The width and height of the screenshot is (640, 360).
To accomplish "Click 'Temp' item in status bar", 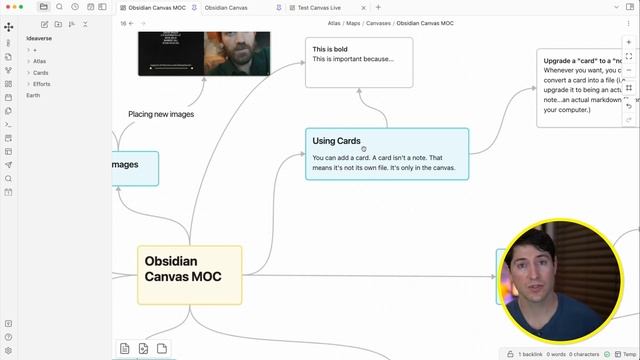I will pyautogui.click(x=625, y=354).
